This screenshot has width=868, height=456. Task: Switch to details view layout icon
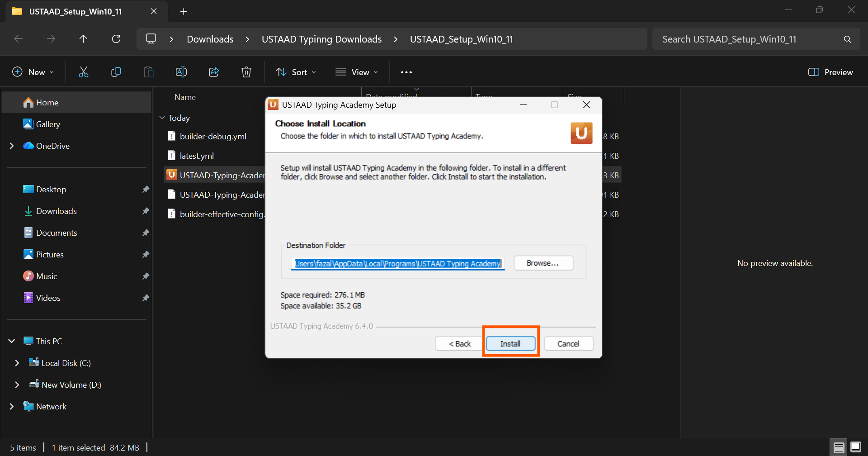tap(839, 447)
